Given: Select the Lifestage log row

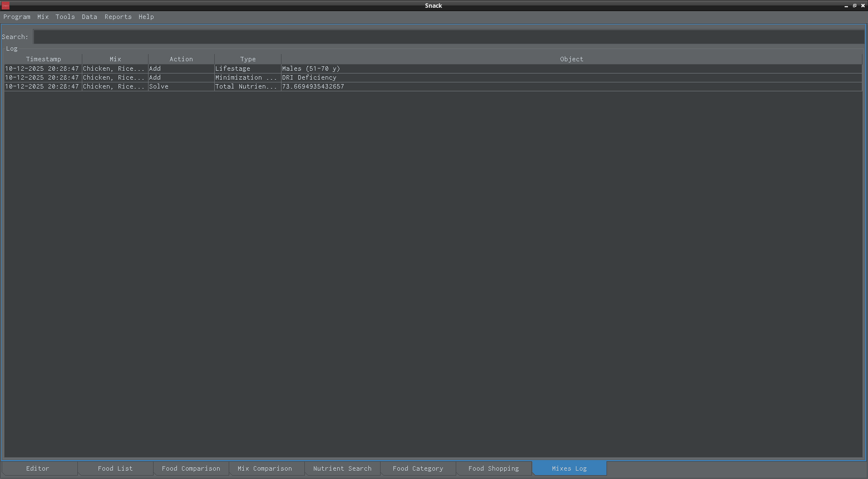Looking at the screenshot, I should [233, 69].
